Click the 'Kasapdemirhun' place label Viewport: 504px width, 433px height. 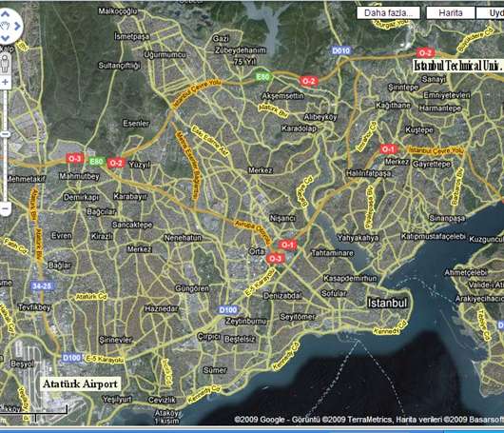[x=350, y=278]
